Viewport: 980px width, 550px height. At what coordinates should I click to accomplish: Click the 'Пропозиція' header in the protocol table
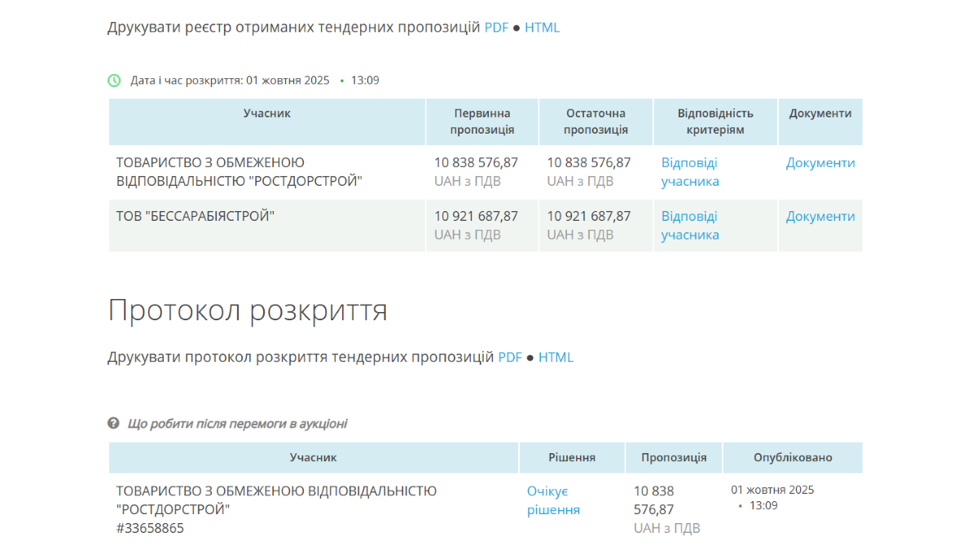(674, 458)
